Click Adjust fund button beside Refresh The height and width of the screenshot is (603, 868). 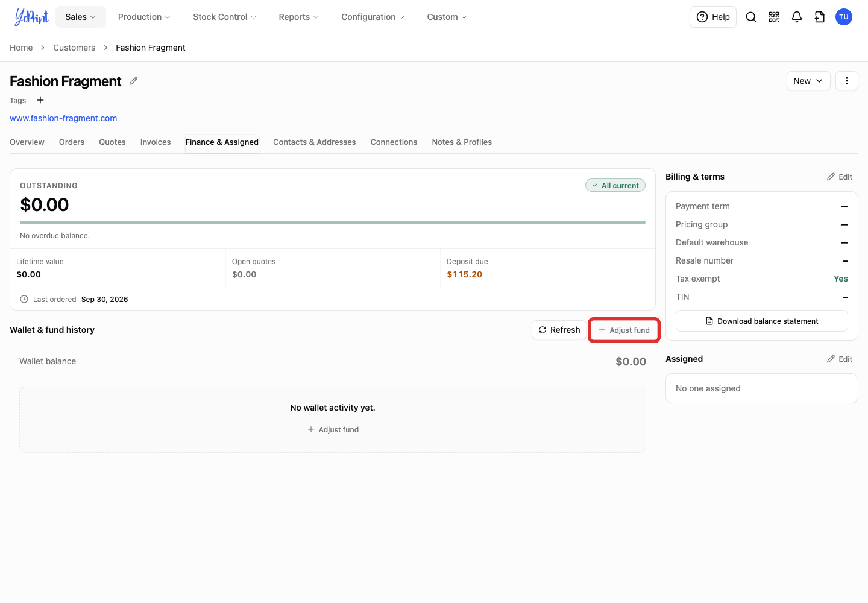tap(624, 330)
